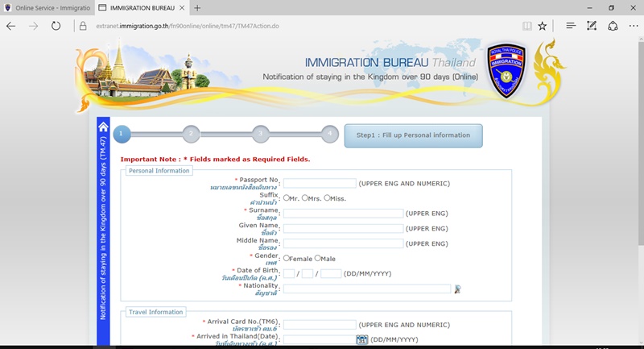Screen dimensions: 644x349
Task: Open the arrival date calendar icon
Action: [361, 339]
